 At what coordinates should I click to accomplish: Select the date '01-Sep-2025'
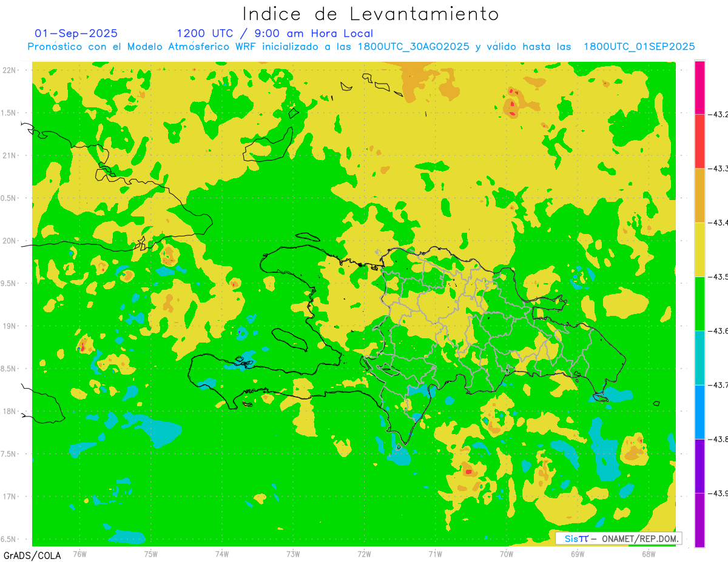(76, 33)
